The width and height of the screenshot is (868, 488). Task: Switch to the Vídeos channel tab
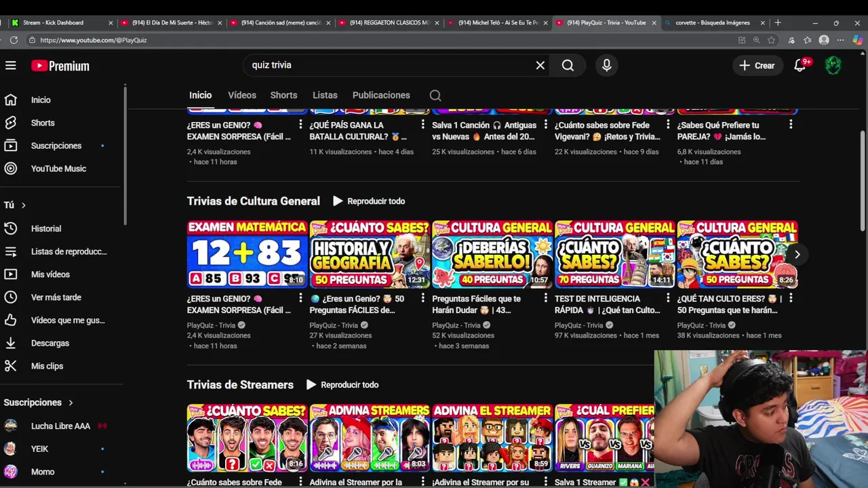[x=242, y=96]
